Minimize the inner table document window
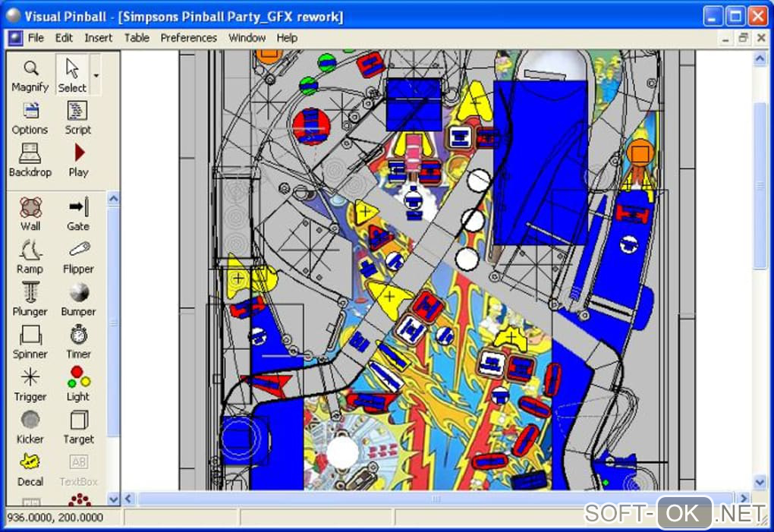774x532 pixels. click(725, 39)
